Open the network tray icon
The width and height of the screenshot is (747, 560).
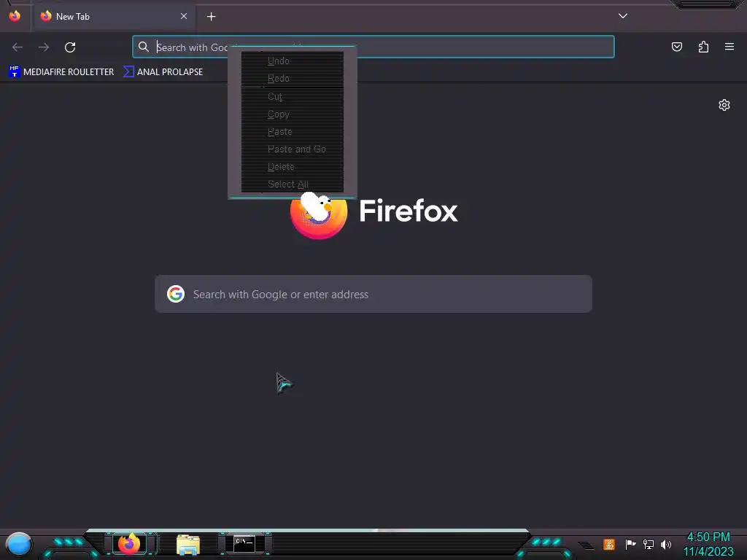(x=648, y=544)
